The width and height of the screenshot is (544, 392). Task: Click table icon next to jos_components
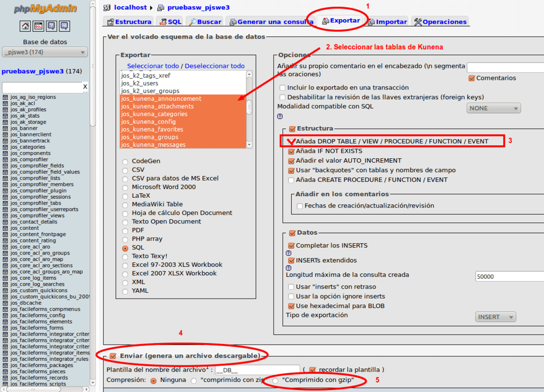(x=5, y=153)
